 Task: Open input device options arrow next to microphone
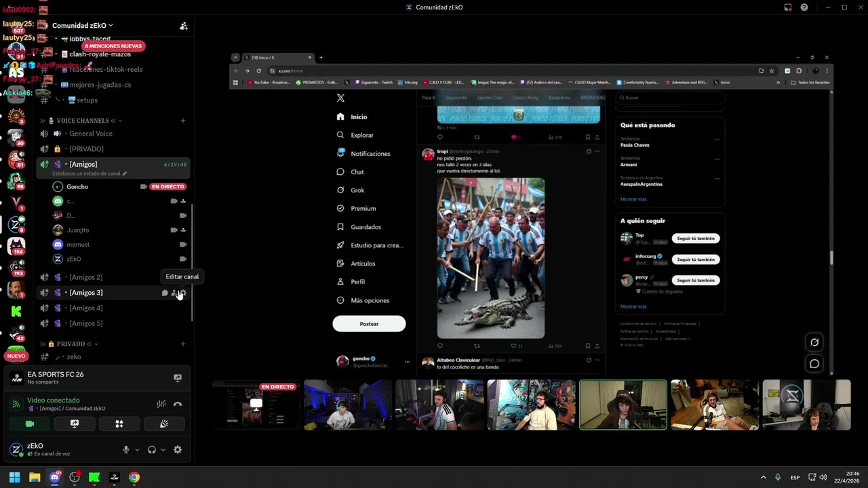point(137,449)
